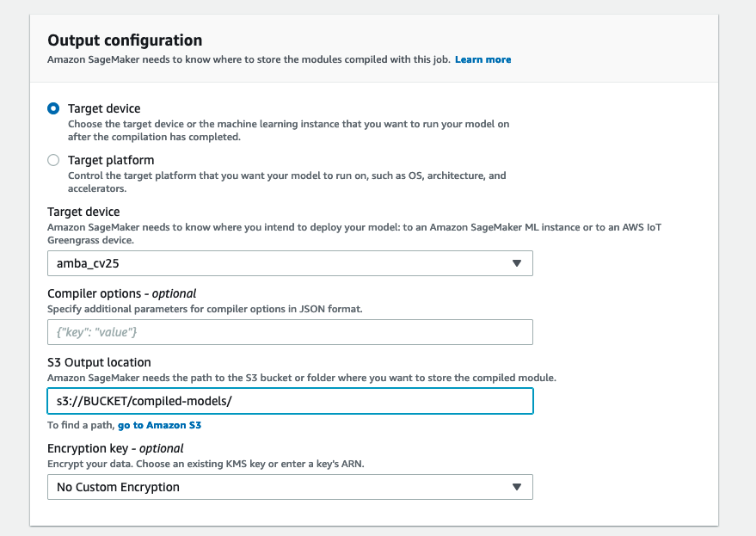Screen dimensions: 756x536
Task: Open the Learn more link
Action: [x=482, y=60]
